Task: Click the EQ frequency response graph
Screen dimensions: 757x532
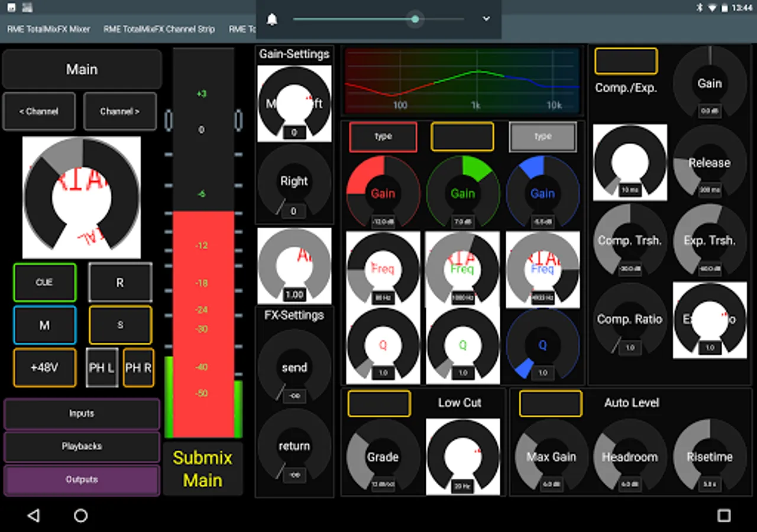Action: pos(462,81)
